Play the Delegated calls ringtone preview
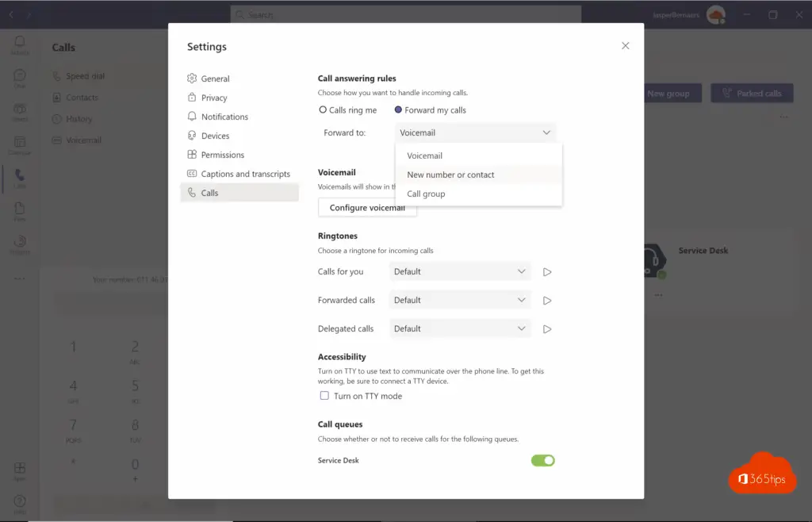This screenshot has width=812, height=522. point(547,329)
